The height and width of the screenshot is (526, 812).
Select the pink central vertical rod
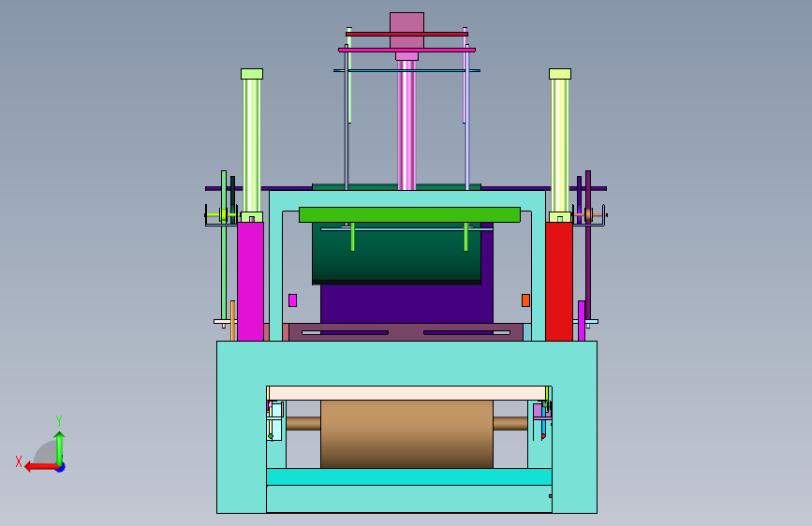(x=406, y=124)
